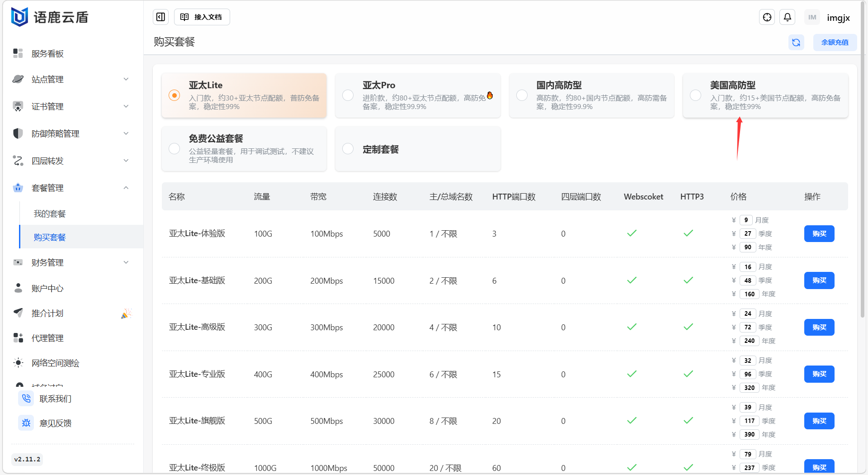Go to 账户中心 menu item
The image size is (868, 475).
tap(47, 288)
